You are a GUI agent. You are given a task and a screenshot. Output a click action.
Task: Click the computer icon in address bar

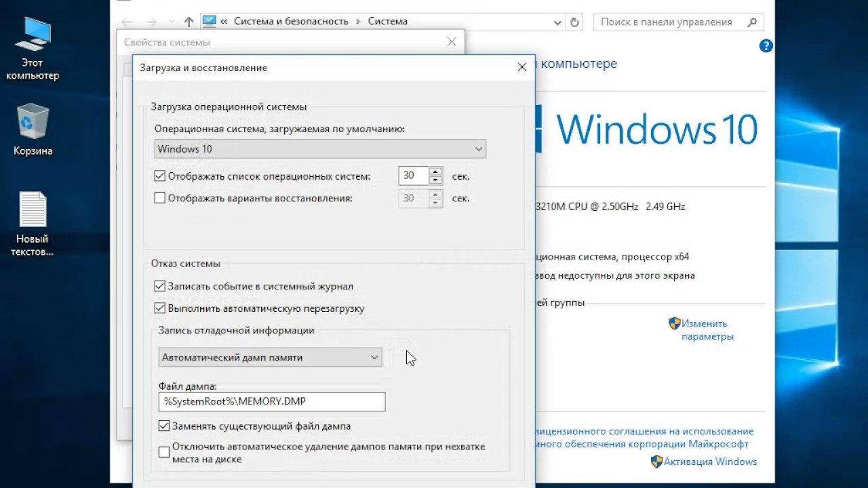click(209, 21)
